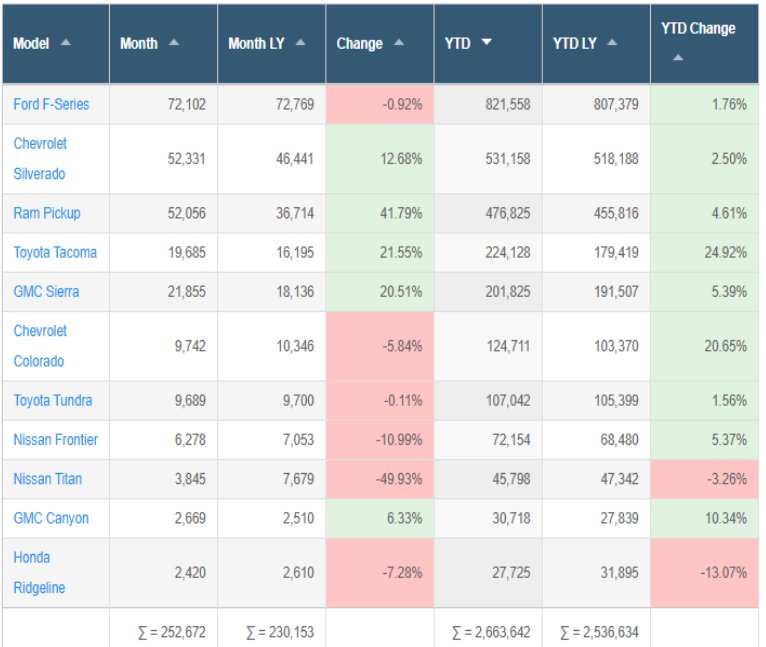The width and height of the screenshot is (766, 647).
Task: Click the GMC Sierra link
Action: click(46, 292)
